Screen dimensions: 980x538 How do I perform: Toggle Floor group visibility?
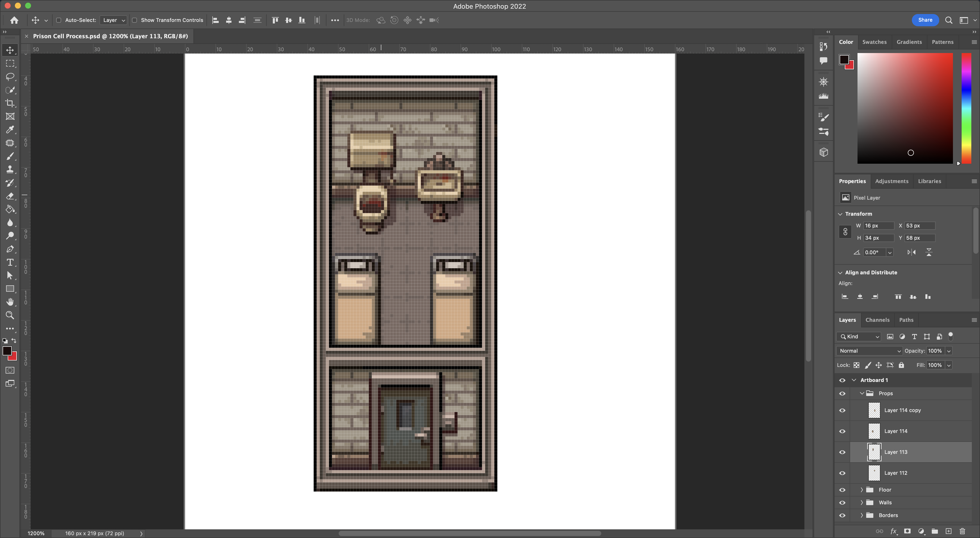pos(842,490)
